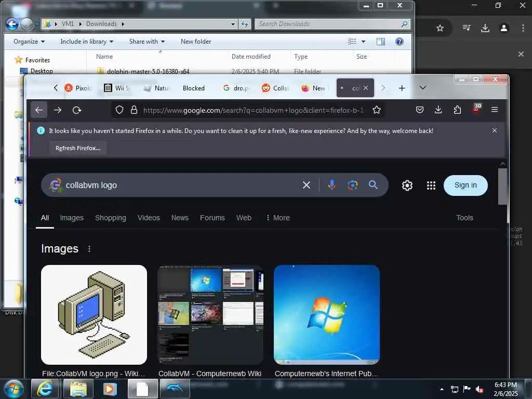
Task: Select Images search filter
Action: tap(72, 218)
